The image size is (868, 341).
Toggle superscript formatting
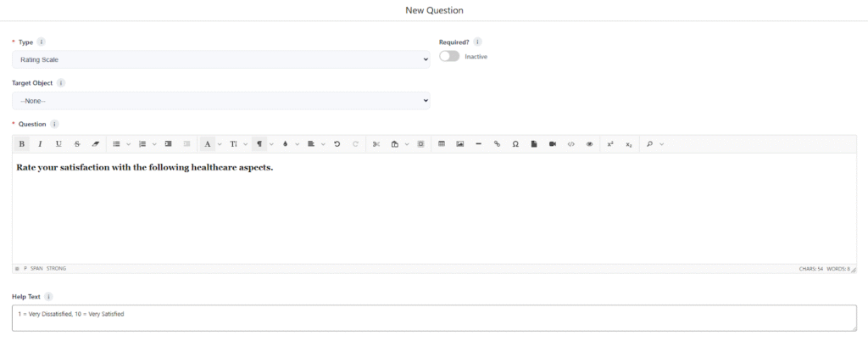[x=610, y=144]
